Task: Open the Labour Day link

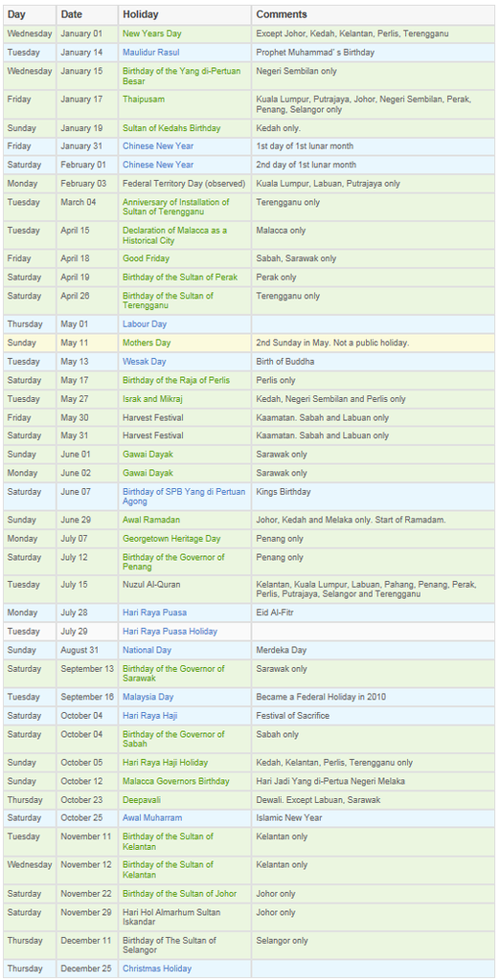Action: [x=144, y=324]
